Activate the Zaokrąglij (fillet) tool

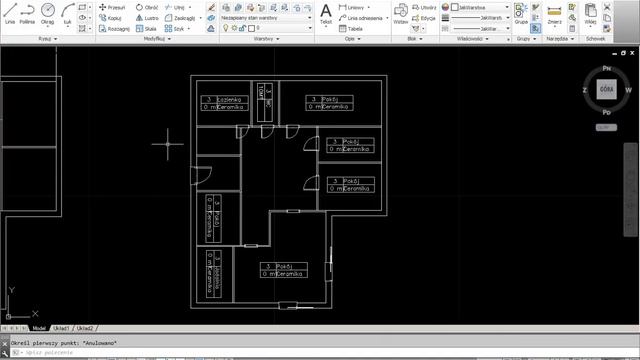coord(180,18)
